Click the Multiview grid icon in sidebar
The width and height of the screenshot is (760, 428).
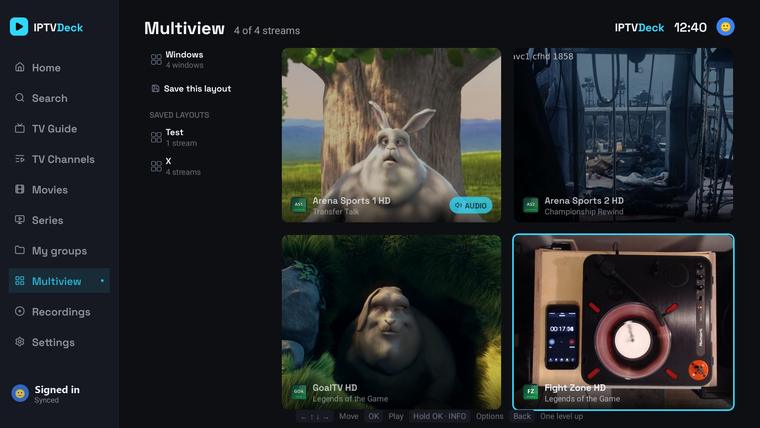point(20,281)
